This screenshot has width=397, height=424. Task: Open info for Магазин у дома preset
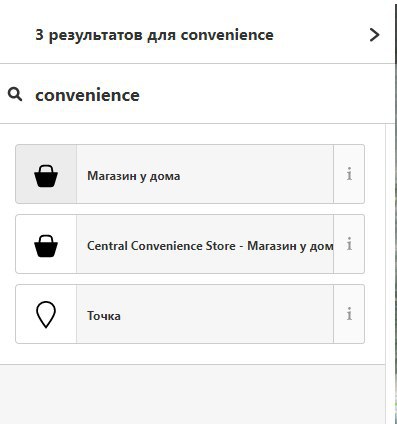(349, 174)
